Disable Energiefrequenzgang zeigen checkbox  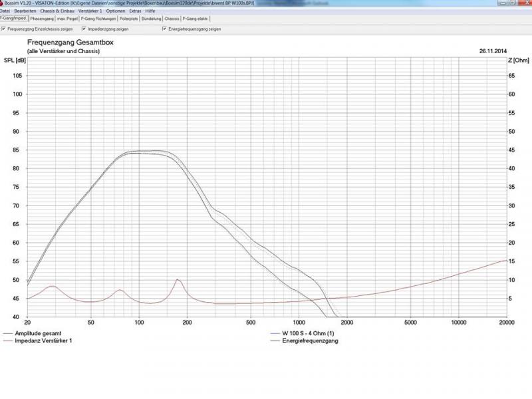[x=164, y=29]
